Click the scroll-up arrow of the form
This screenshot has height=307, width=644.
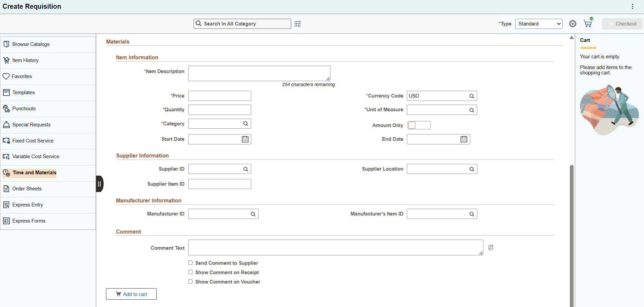click(x=572, y=38)
